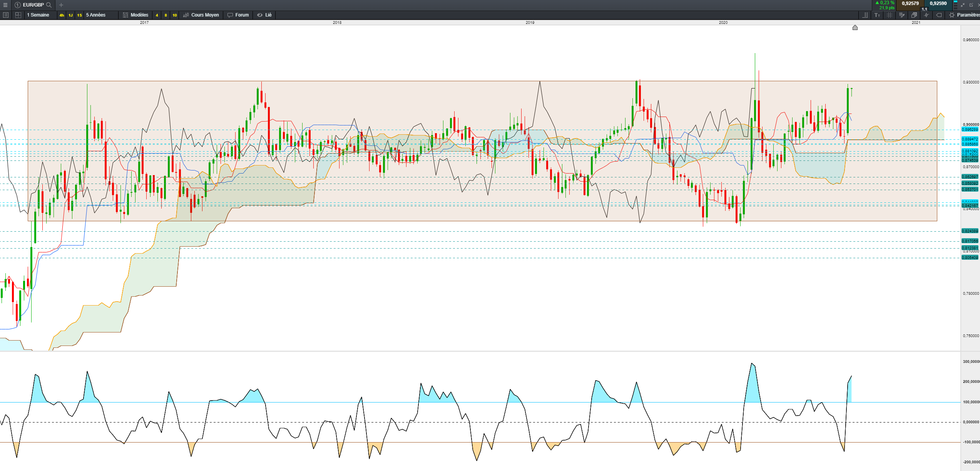Select the crosshair selection tool
The image size is (980, 471).
point(890,15)
